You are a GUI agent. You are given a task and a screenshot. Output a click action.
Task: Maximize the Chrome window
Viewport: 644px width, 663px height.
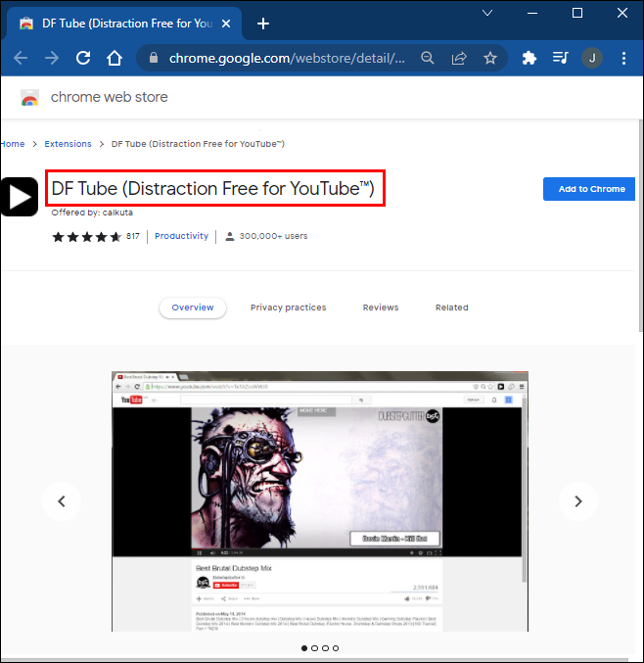[577, 13]
